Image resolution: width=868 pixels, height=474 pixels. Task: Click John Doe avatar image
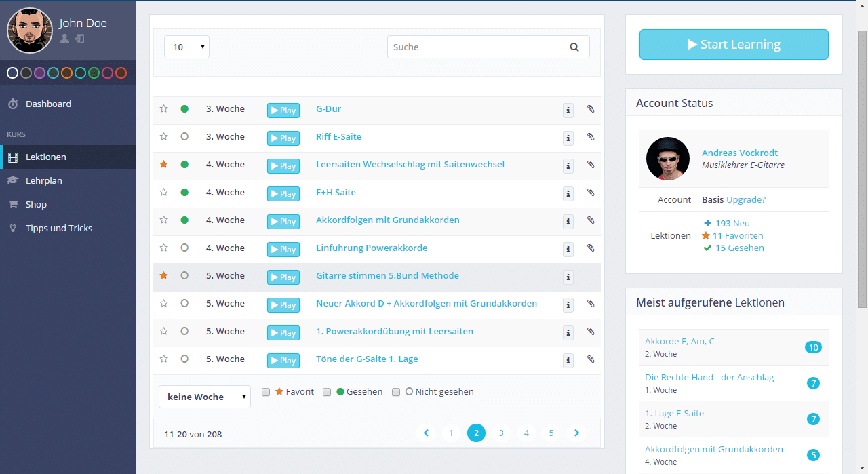click(30, 31)
